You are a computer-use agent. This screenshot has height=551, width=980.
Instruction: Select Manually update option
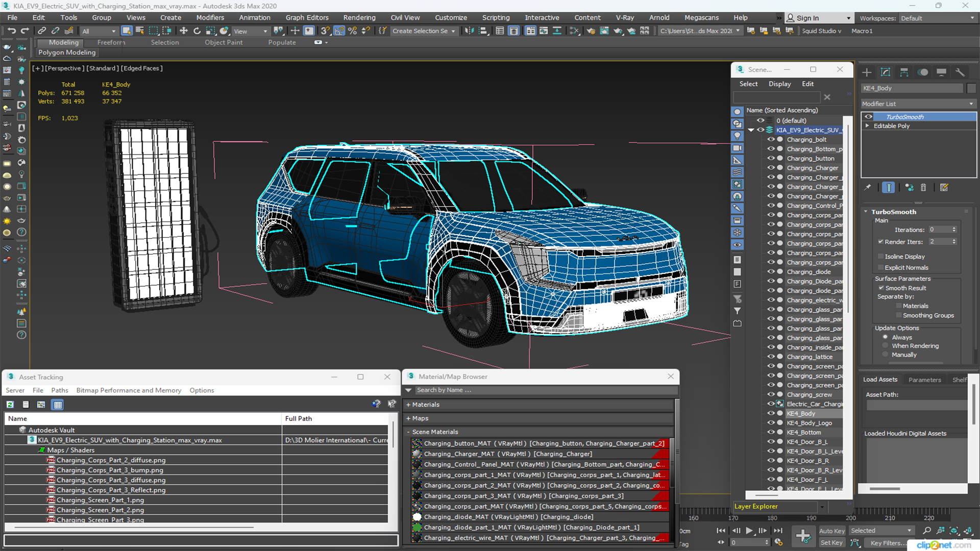pos(886,355)
